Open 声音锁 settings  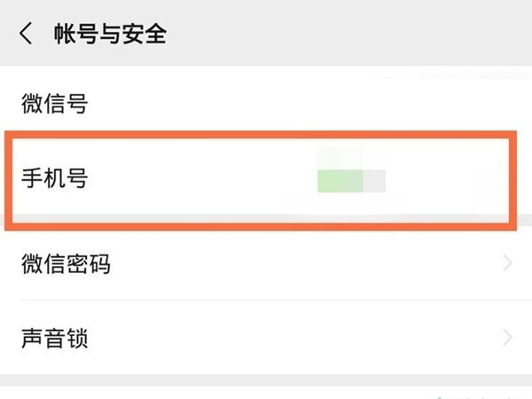(x=55, y=338)
